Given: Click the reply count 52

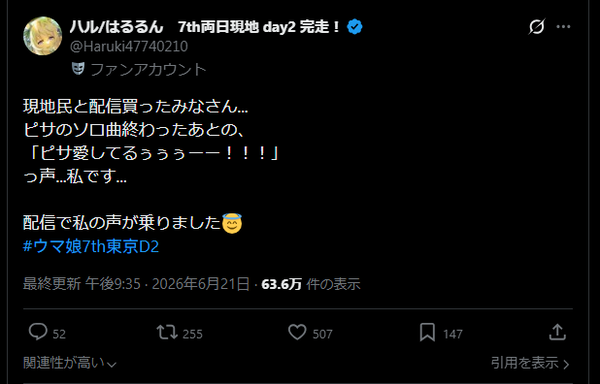Looking at the screenshot, I should click(59, 334).
